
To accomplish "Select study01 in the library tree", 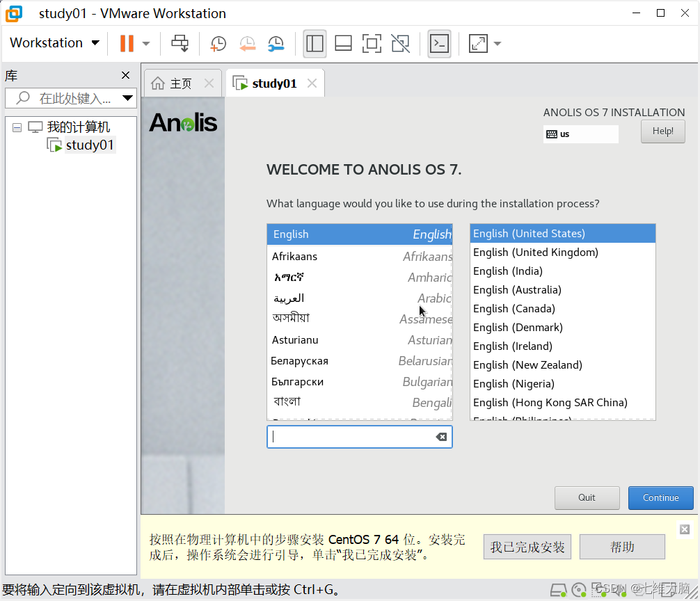I will click(90, 145).
